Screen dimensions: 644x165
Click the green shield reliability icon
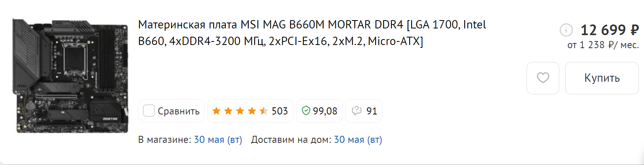306,111
